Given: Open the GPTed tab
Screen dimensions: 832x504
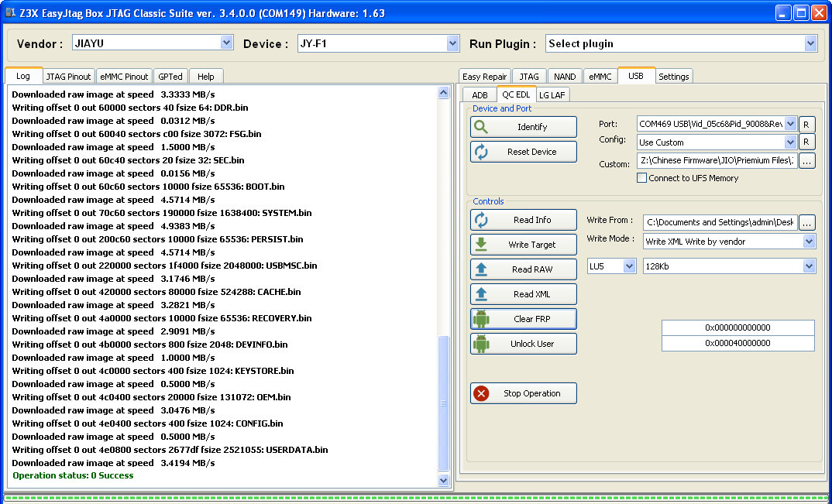Looking at the screenshot, I should (x=170, y=77).
